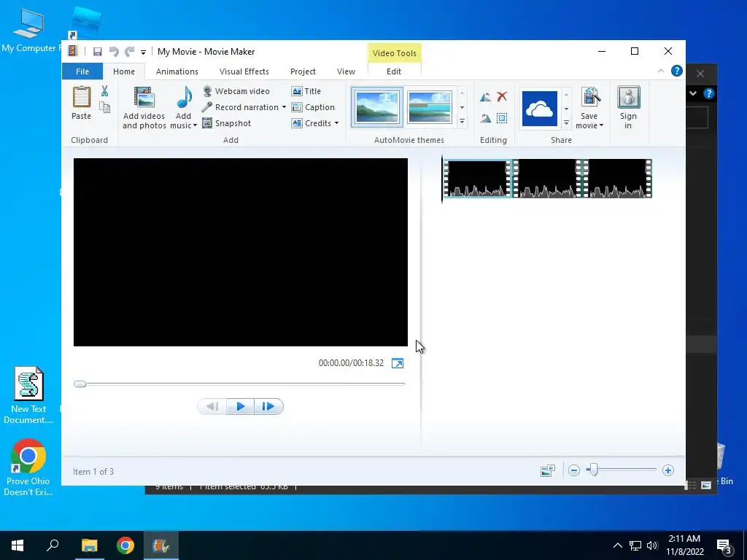The image size is (747, 560).
Task: Show hidden tray icons chevron
Action: [x=617, y=545]
